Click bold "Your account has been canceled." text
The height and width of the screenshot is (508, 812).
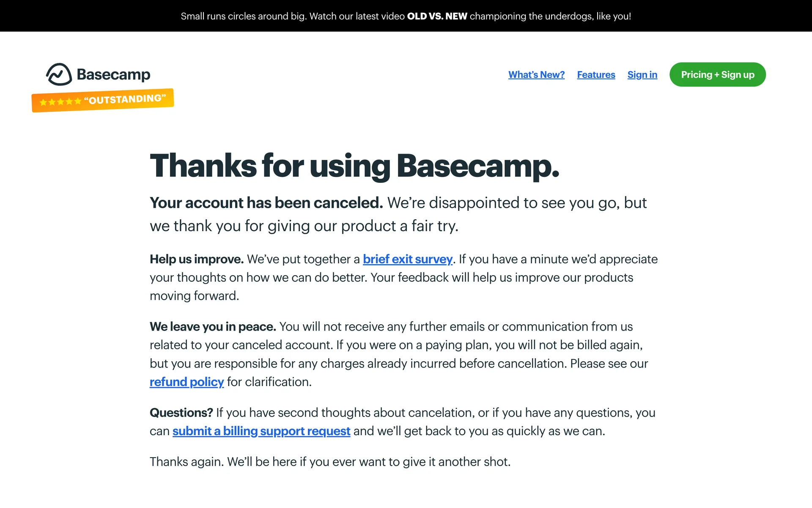[266, 203]
